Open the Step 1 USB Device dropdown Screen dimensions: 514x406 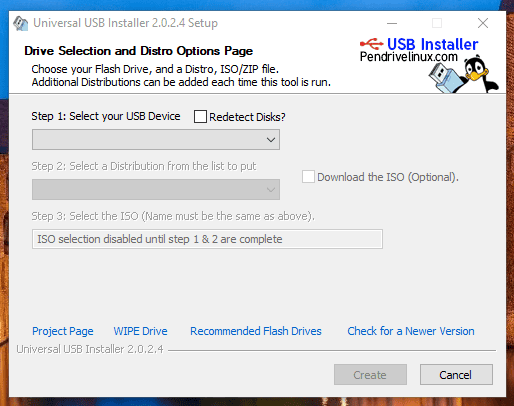156,140
